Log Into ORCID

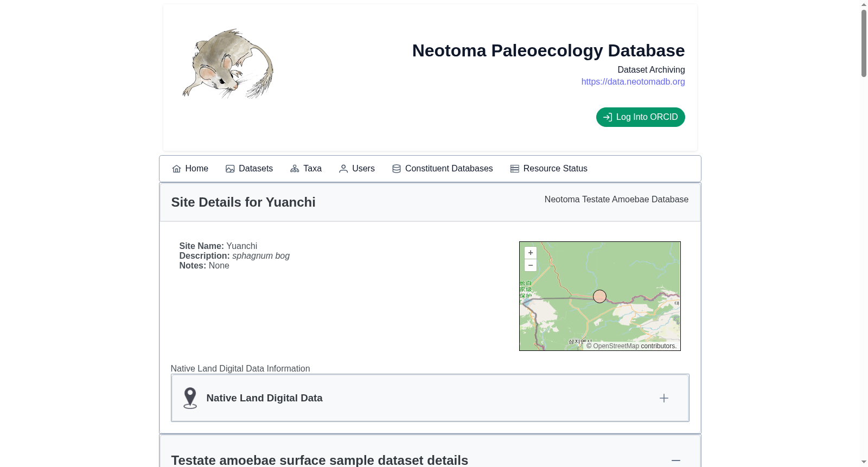pos(641,117)
